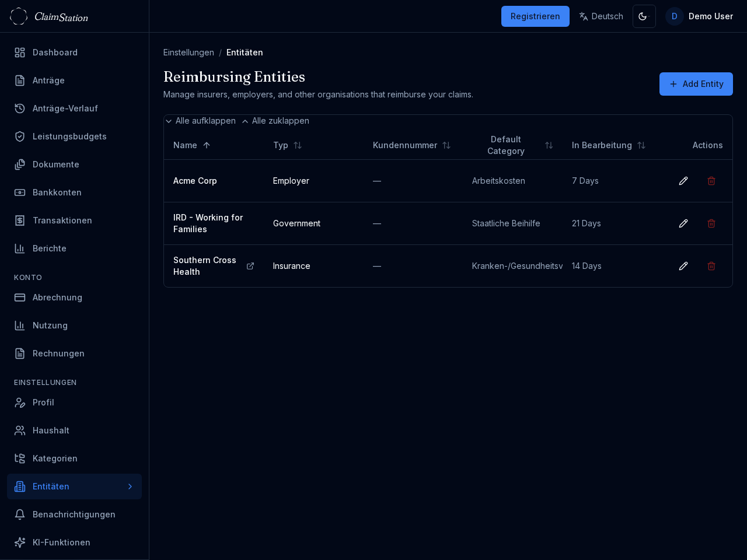This screenshot has width=747, height=560.
Task: Click the Entitäten building icon
Action: [20, 487]
